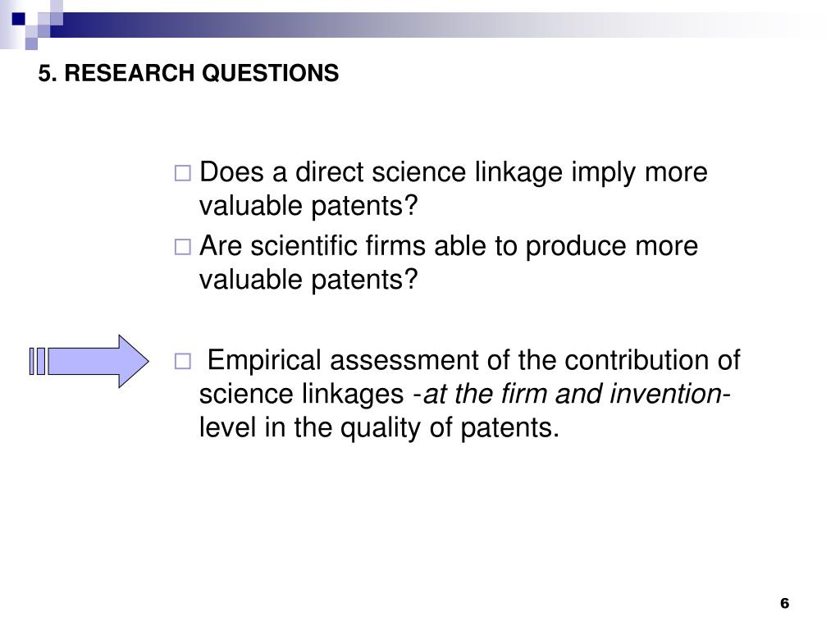Click the bullet box before 'Does a direct'
This screenshot has height=630, width=840.
pos(183,174)
